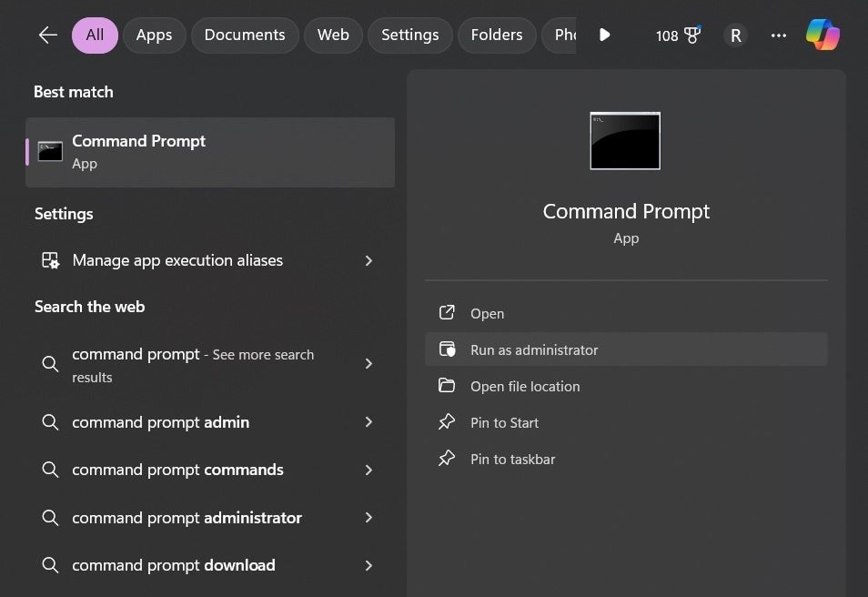Viewport: 868px width, 597px height.
Task: Click the Open action icon
Action: click(x=447, y=313)
